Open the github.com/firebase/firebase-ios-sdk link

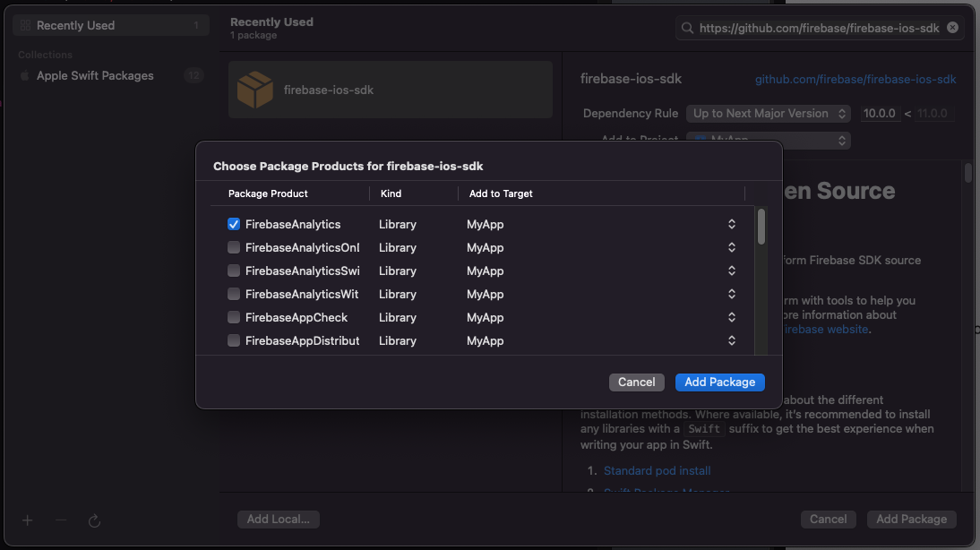855,80
